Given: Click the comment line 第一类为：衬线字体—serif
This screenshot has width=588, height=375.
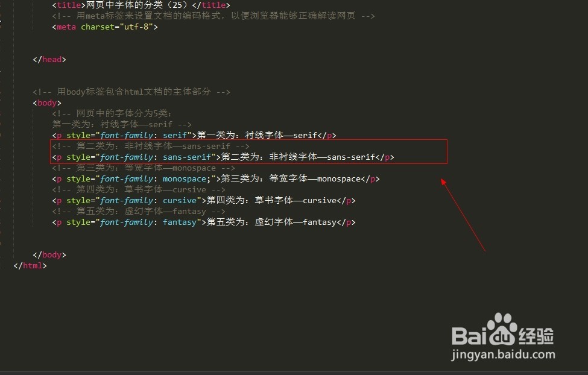Looking at the screenshot, I should click(122, 124).
